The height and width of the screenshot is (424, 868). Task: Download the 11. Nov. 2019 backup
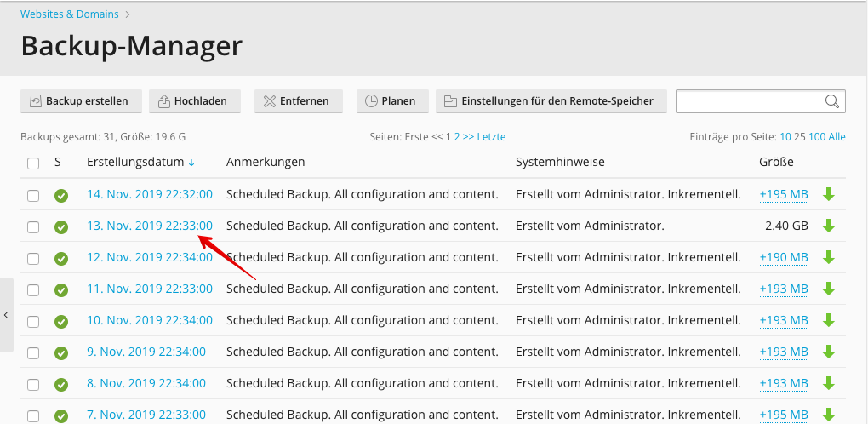click(829, 289)
